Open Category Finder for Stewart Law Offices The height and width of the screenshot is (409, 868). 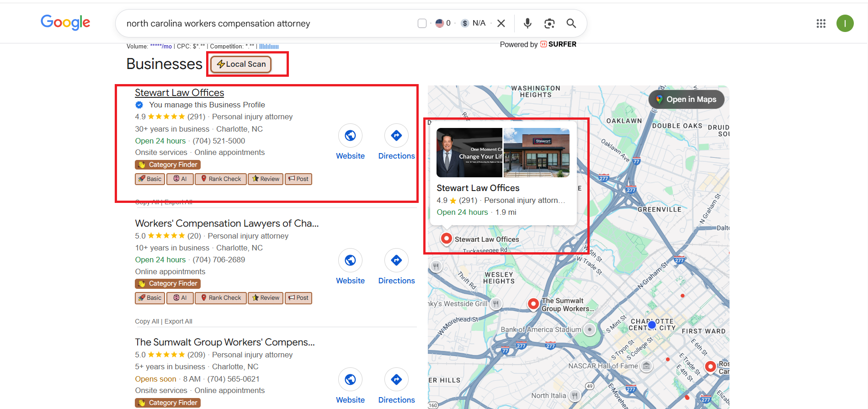168,165
